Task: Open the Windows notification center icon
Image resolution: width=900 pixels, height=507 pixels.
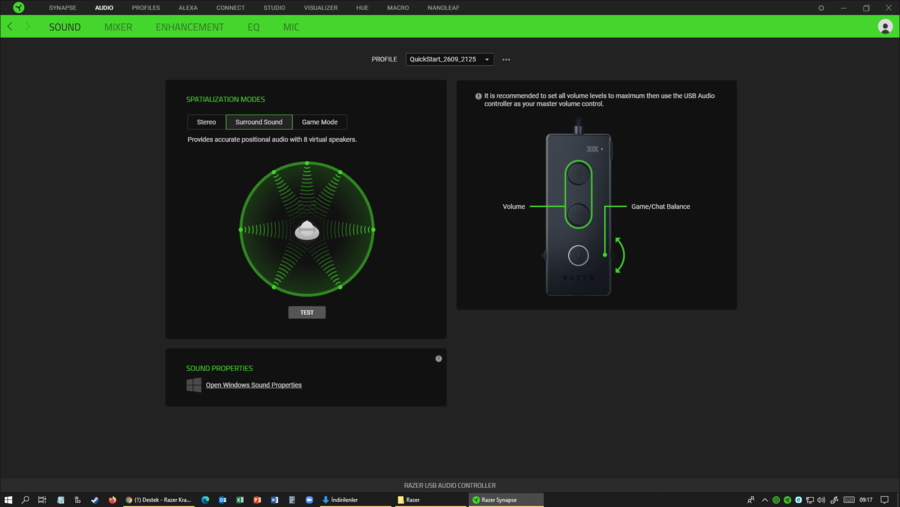Action: [x=885, y=500]
